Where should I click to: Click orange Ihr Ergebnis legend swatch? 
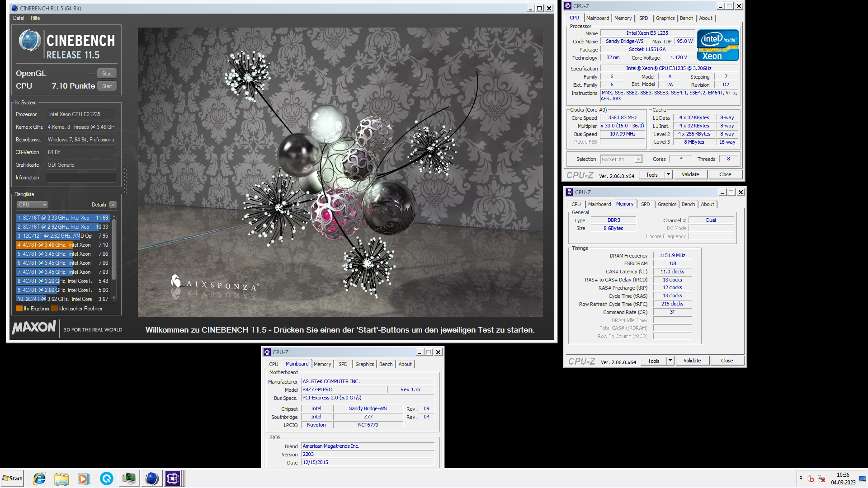click(19, 309)
